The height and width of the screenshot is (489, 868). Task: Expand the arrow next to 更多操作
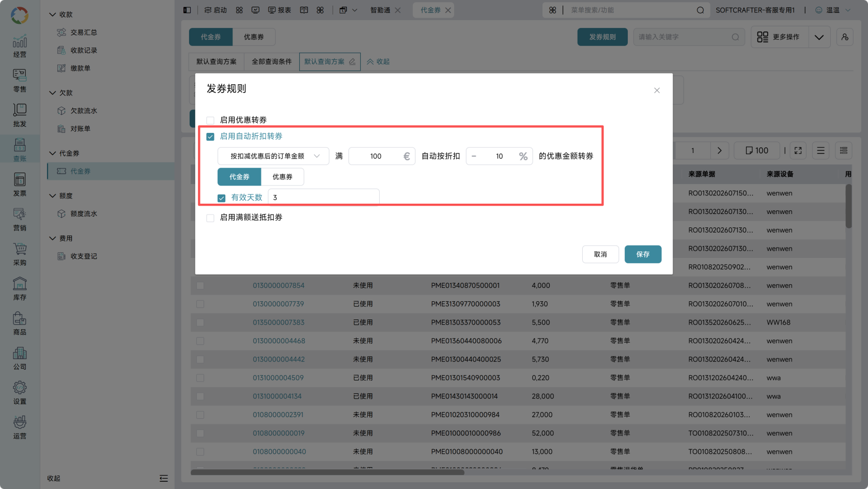[819, 37]
